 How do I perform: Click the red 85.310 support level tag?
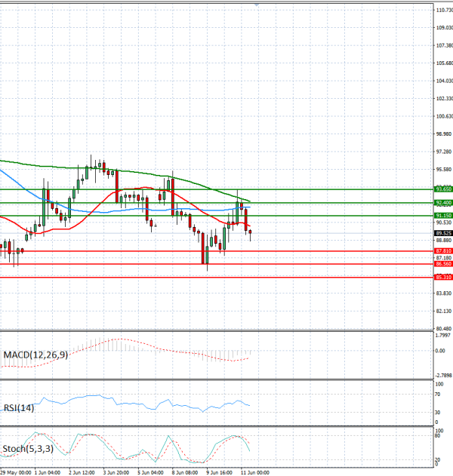pyautogui.click(x=443, y=277)
